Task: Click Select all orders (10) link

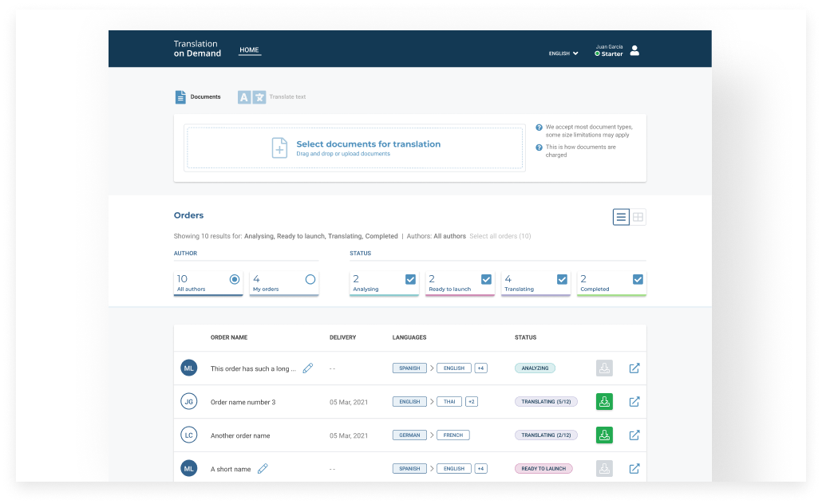Action: coord(500,236)
